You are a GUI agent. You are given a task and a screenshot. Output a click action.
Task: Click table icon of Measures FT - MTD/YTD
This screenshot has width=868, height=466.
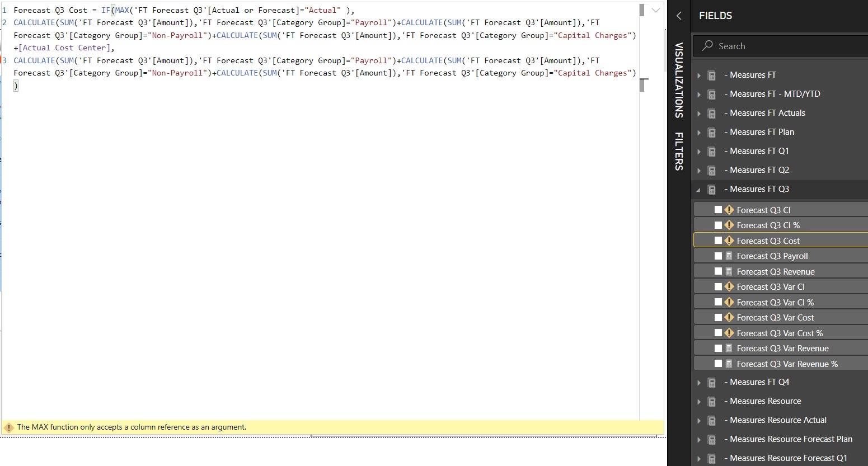(712, 94)
